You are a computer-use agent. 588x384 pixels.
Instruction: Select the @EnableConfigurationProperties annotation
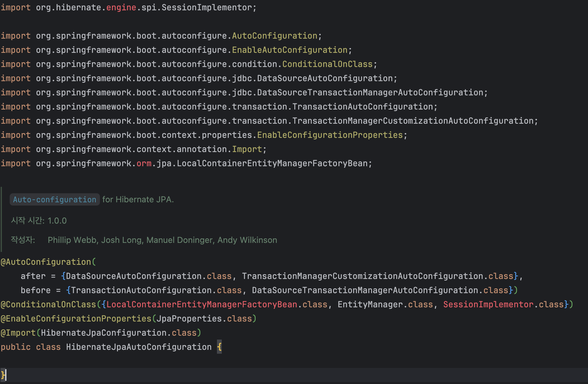click(76, 318)
